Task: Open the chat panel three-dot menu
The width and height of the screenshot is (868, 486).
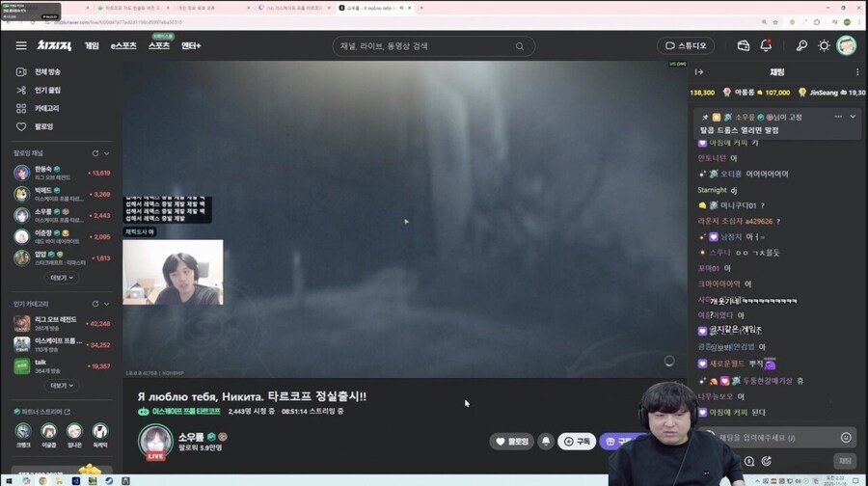Action: [857, 72]
